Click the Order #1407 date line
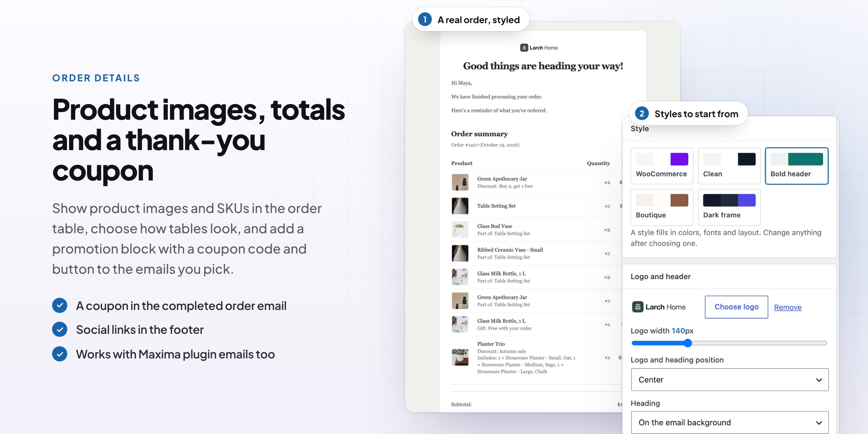This screenshot has width=868, height=434. coord(485,145)
